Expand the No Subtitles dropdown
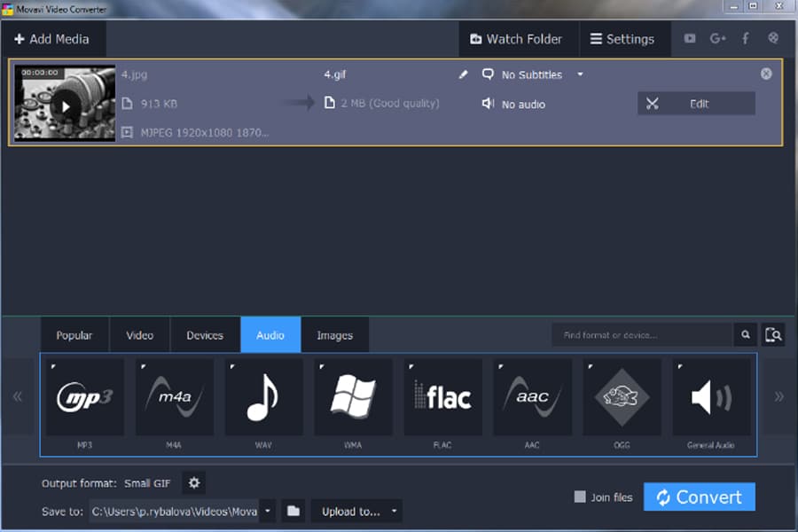The width and height of the screenshot is (798, 532). (x=580, y=74)
